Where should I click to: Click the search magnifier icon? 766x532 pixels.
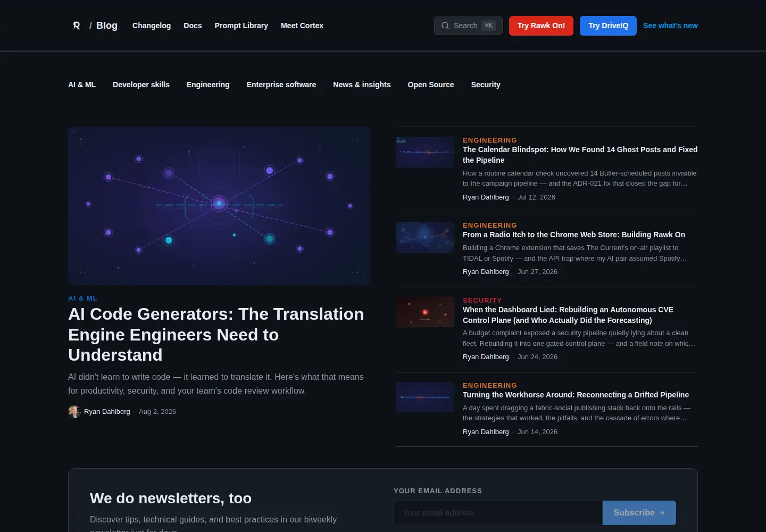(445, 26)
